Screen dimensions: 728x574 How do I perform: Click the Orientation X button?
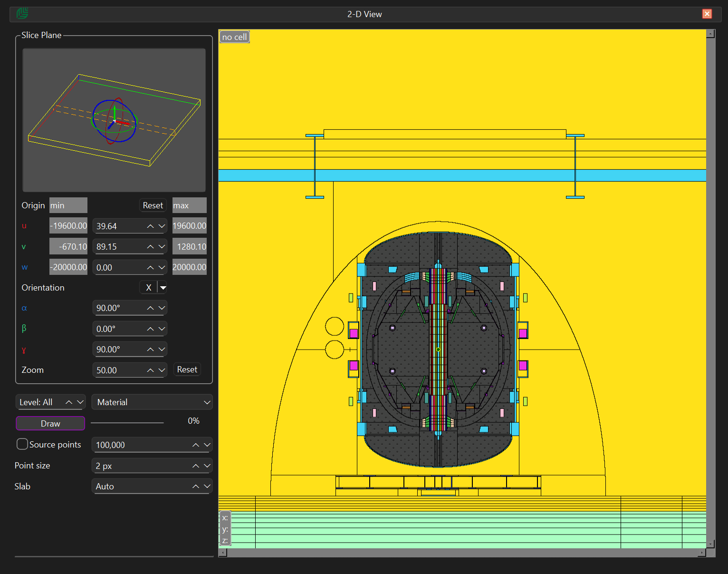149,288
